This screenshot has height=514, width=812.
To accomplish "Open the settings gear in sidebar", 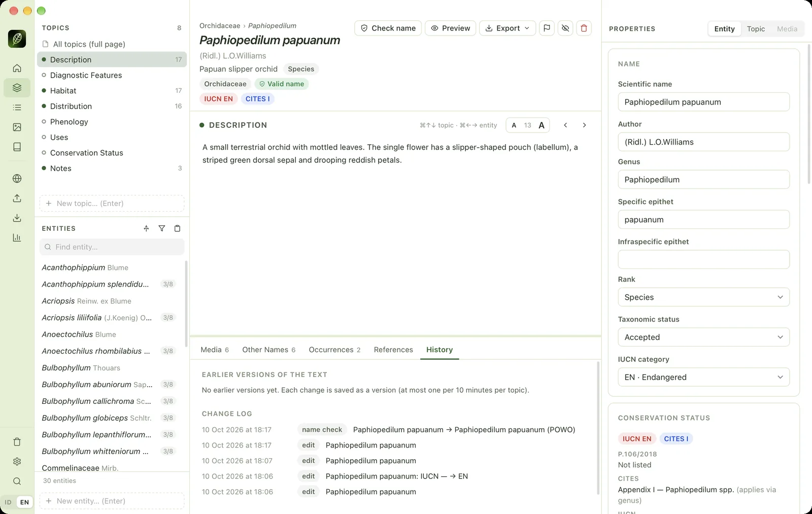I will point(17,462).
